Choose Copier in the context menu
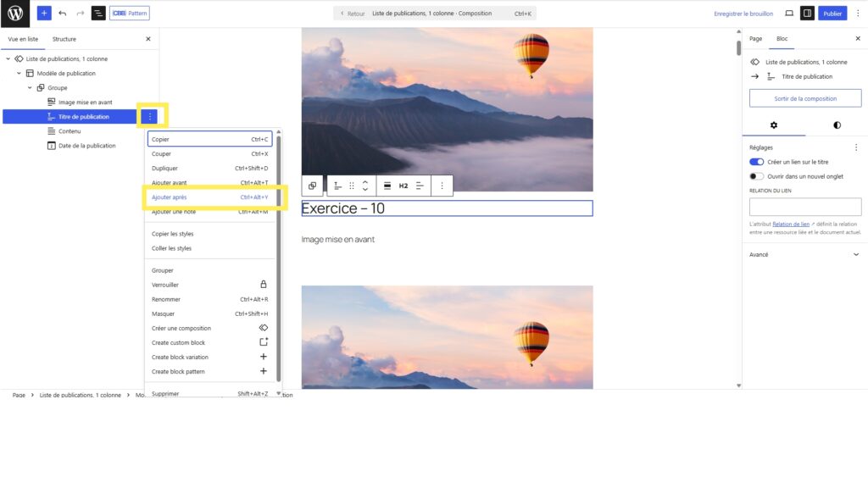Image resolution: width=868 pixels, height=488 pixels. (x=210, y=140)
